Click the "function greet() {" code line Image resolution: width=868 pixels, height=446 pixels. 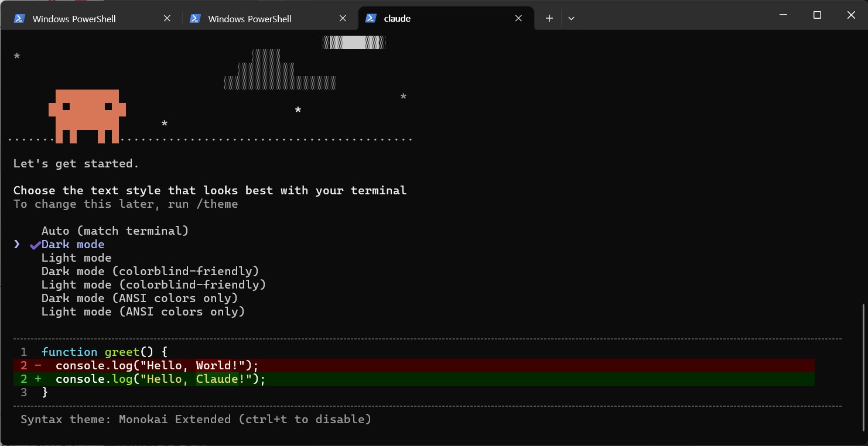105,352
